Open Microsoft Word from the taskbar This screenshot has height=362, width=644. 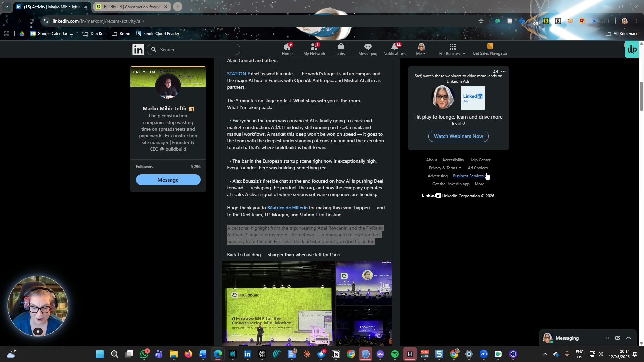point(203,354)
